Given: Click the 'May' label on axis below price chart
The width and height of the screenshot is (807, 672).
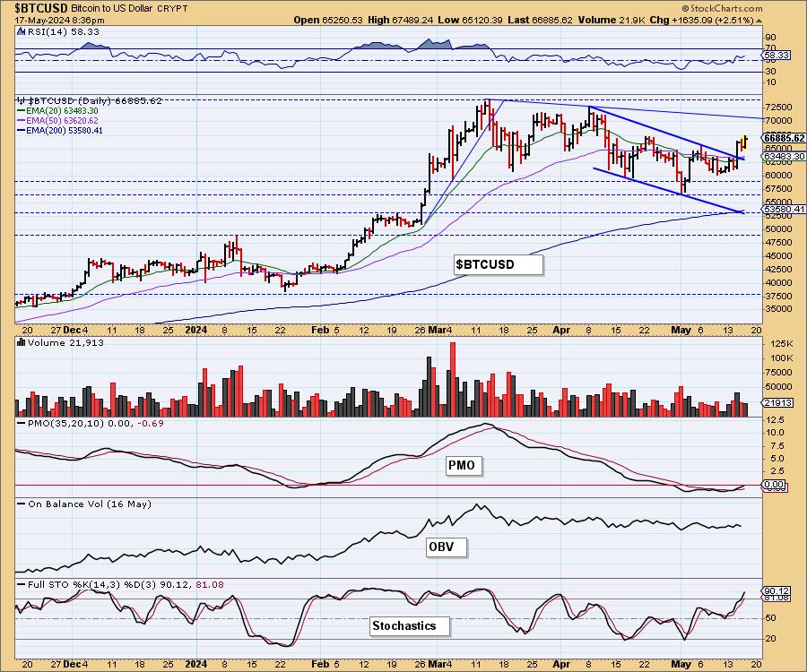Looking at the screenshot, I should [681, 330].
